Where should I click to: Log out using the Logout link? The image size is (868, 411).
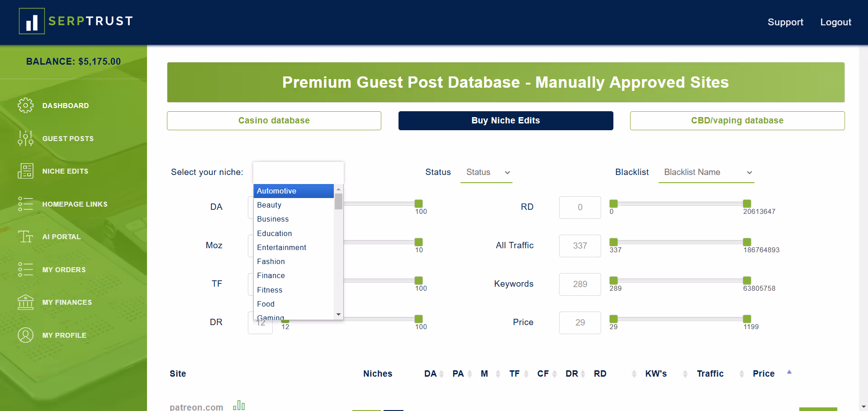point(835,22)
